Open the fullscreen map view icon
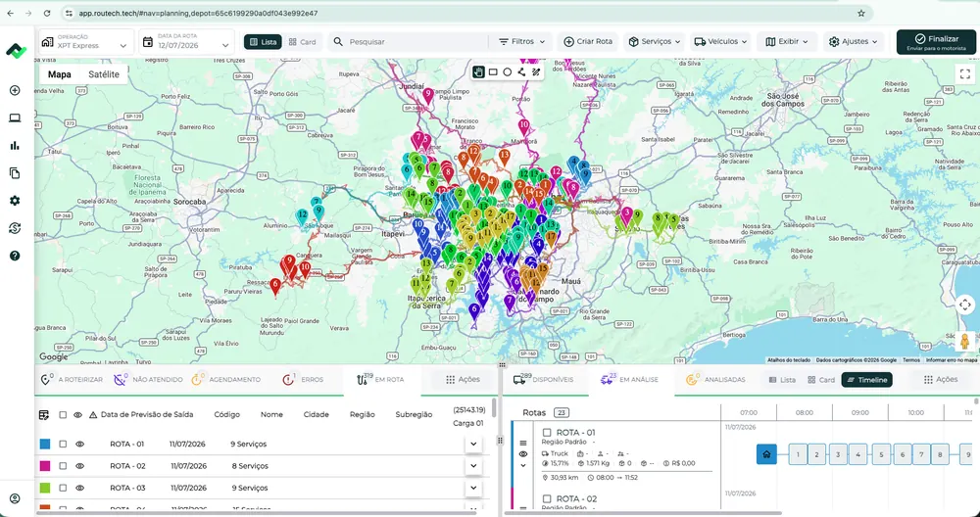Image resolution: width=980 pixels, height=517 pixels. pyautogui.click(x=965, y=73)
